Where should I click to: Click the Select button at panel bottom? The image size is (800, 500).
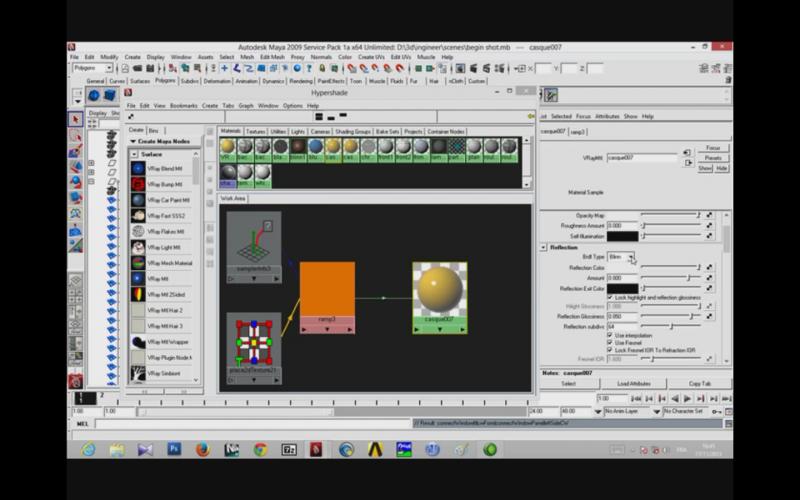click(569, 384)
